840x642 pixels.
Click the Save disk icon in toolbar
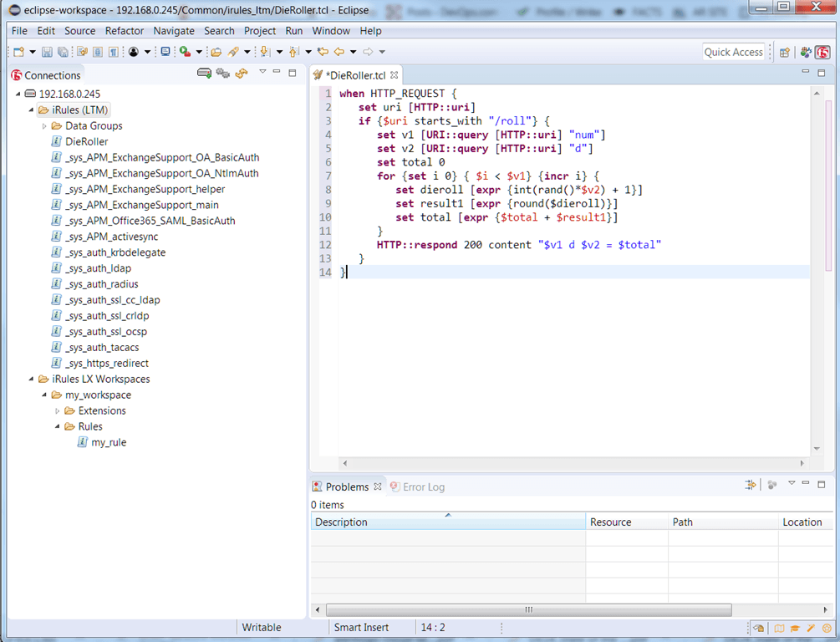pos(47,52)
